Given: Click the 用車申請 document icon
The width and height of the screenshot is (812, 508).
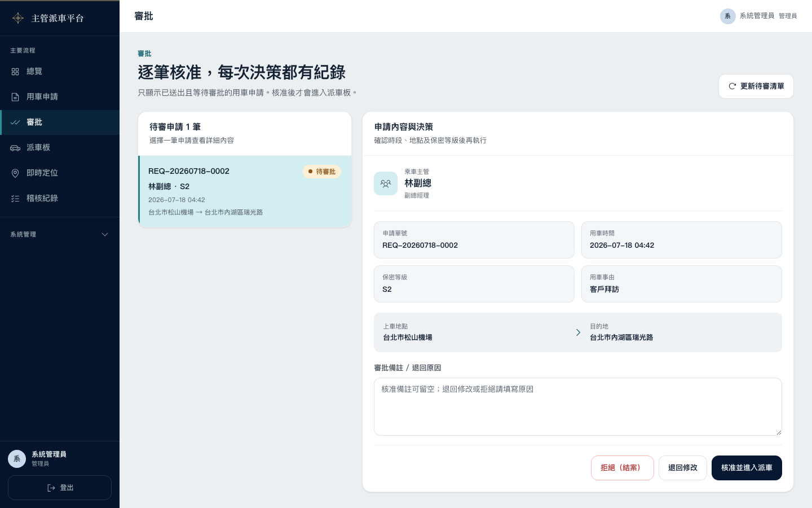Looking at the screenshot, I should pyautogui.click(x=15, y=97).
